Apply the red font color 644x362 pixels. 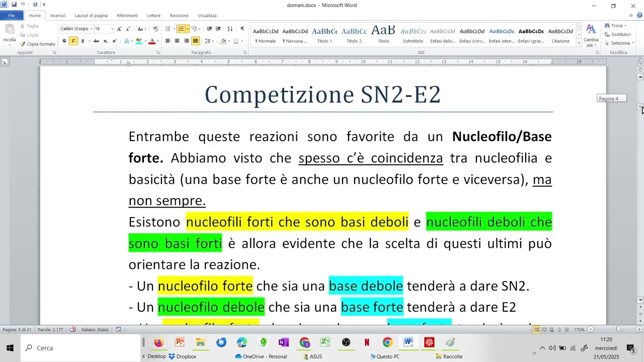click(152, 41)
